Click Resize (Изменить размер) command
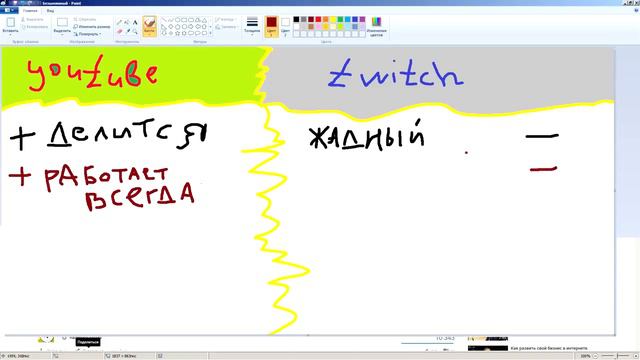Viewport: 640px width, 360px height. [x=92, y=27]
